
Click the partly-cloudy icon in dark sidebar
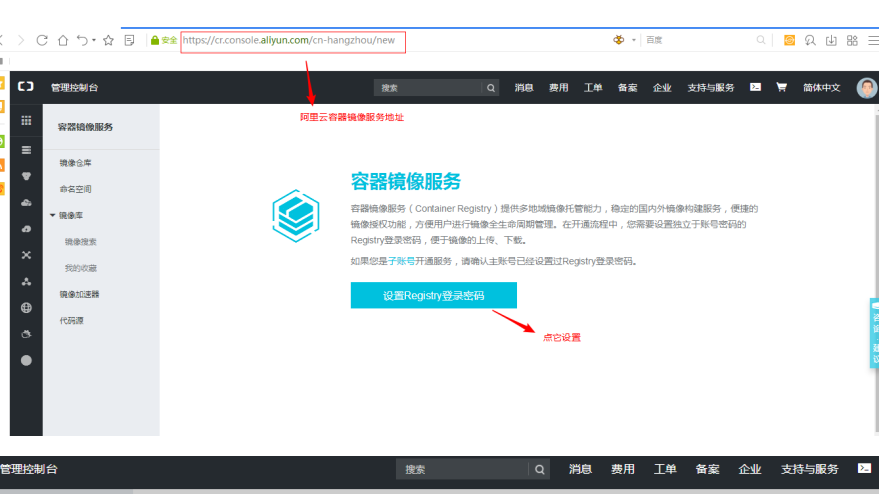[x=26, y=334]
